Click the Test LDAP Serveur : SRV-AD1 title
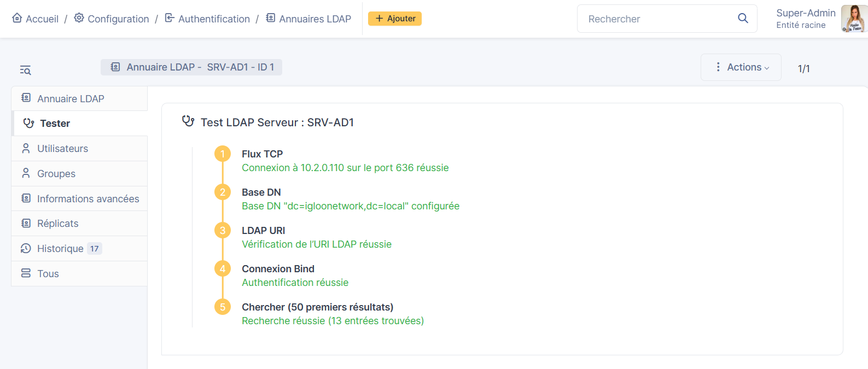The image size is (868, 369). pyautogui.click(x=277, y=122)
